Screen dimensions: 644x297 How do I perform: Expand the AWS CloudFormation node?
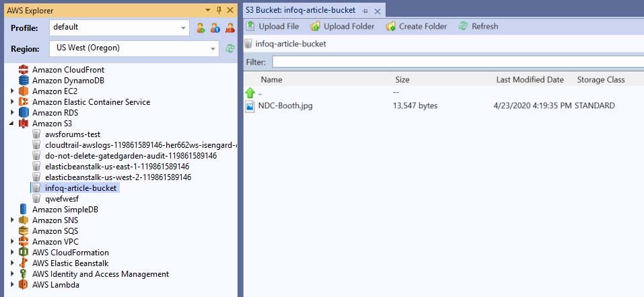coord(12,252)
